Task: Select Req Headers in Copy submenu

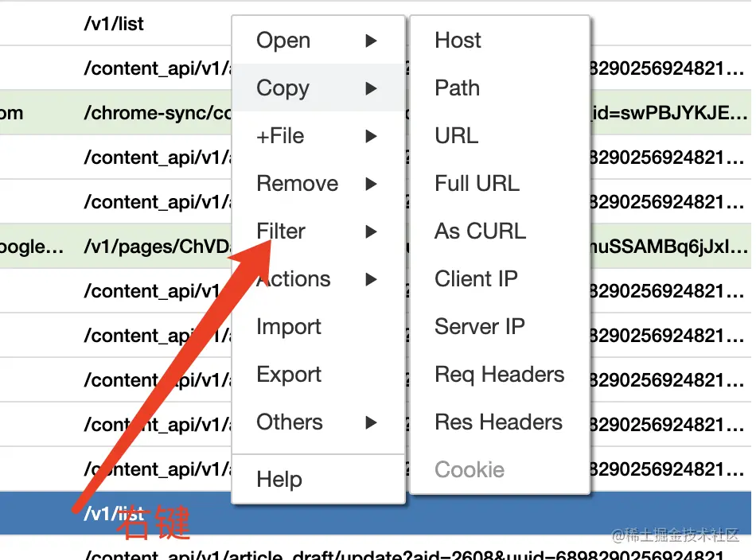Action: click(x=500, y=375)
